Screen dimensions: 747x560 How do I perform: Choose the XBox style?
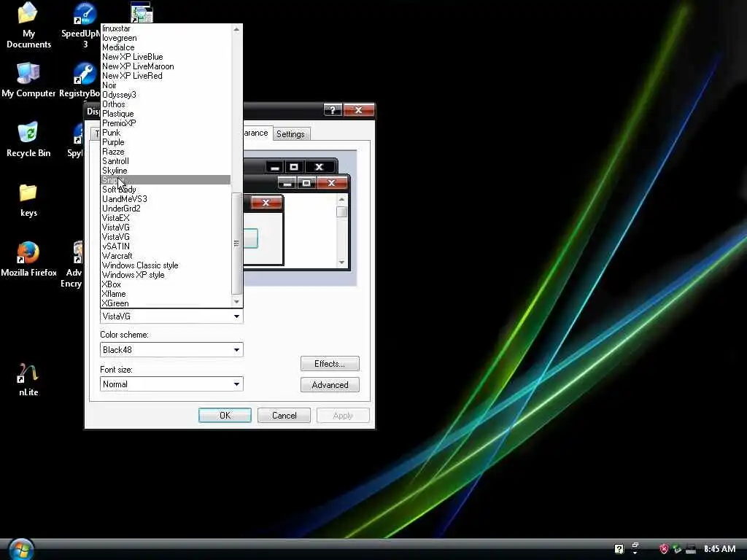coord(166,285)
